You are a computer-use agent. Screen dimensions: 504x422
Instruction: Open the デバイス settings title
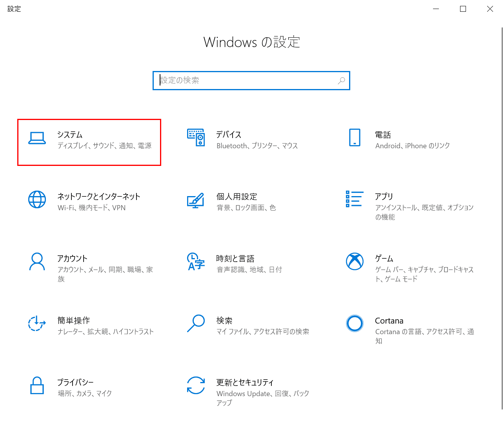click(229, 135)
